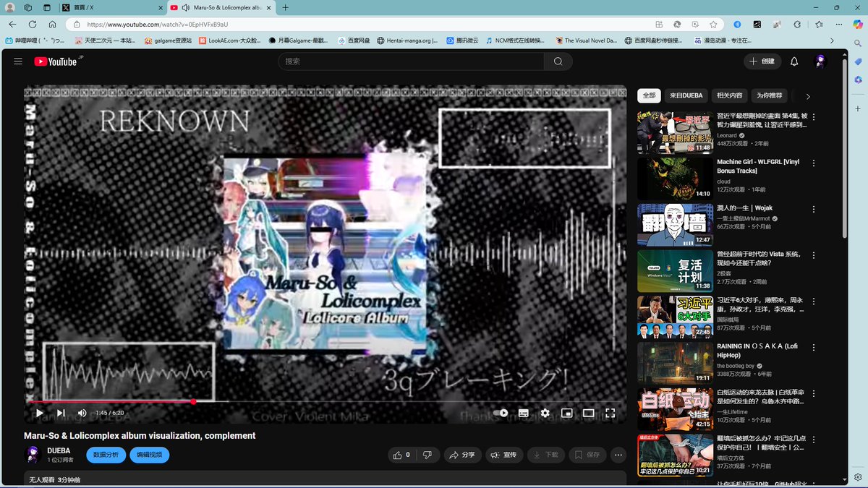Toggle the autoplay switch
The image size is (868, 488).
(x=501, y=413)
